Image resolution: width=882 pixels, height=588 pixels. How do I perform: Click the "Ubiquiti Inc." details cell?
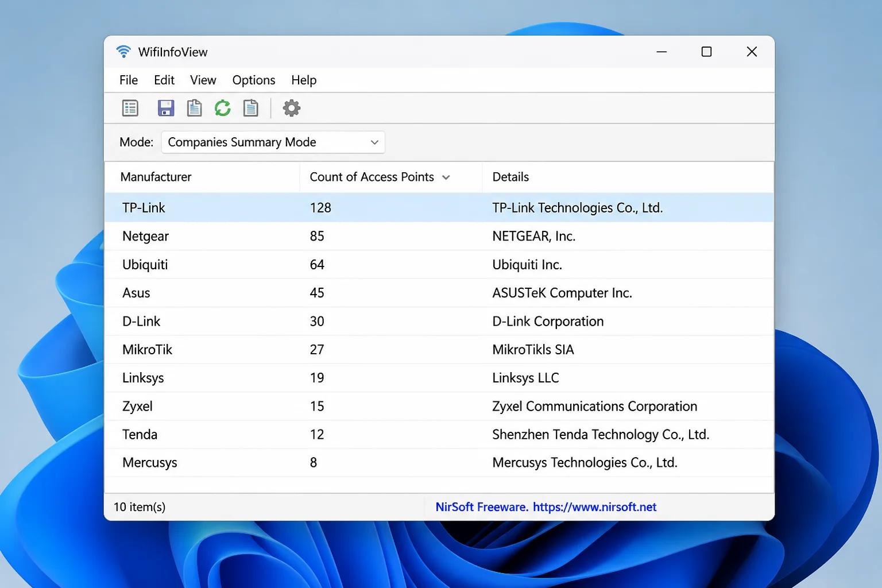527,265
